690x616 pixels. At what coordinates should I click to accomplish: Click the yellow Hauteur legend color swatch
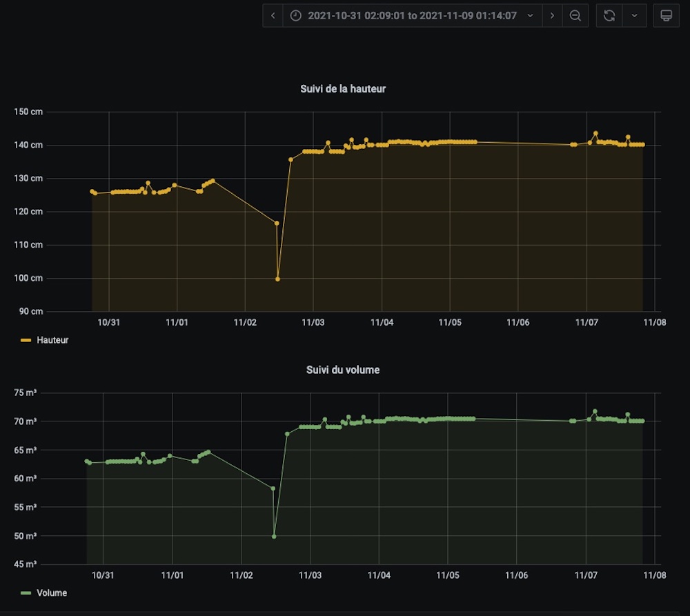pyautogui.click(x=26, y=340)
